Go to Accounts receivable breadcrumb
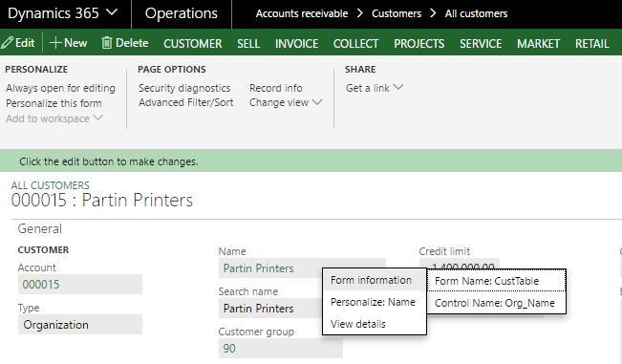Viewport: 622px width, 364px height. (x=302, y=13)
